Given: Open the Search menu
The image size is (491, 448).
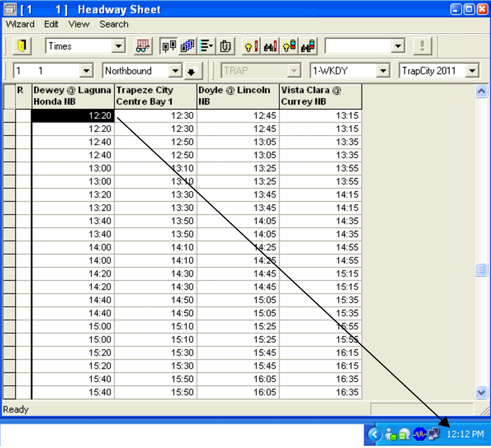Looking at the screenshot, I should click(x=114, y=24).
